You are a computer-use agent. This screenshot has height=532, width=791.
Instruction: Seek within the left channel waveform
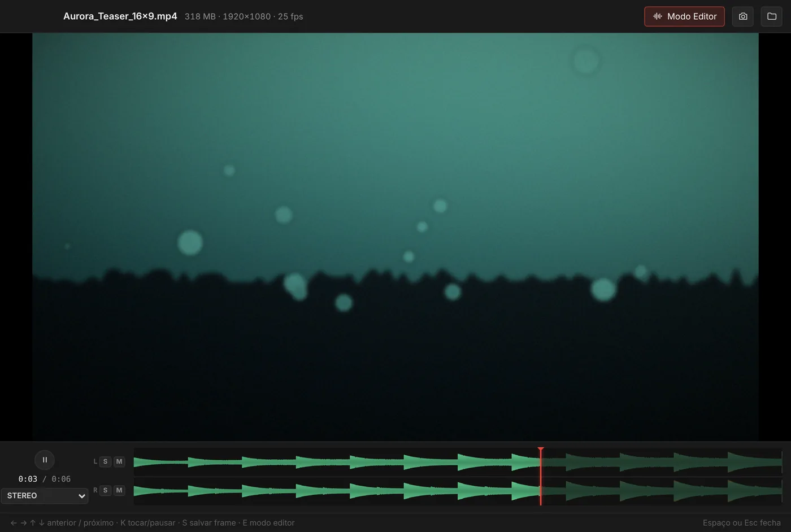[x=458, y=462]
